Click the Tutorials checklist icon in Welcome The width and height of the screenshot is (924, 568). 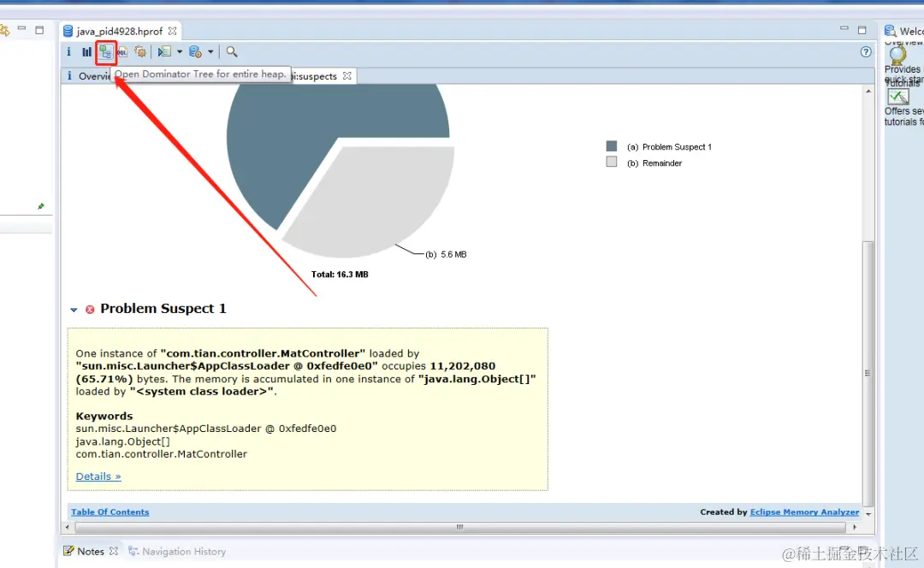point(898,97)
